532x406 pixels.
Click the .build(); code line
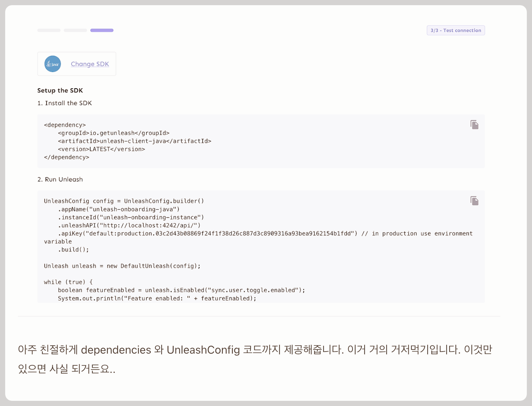73,250
